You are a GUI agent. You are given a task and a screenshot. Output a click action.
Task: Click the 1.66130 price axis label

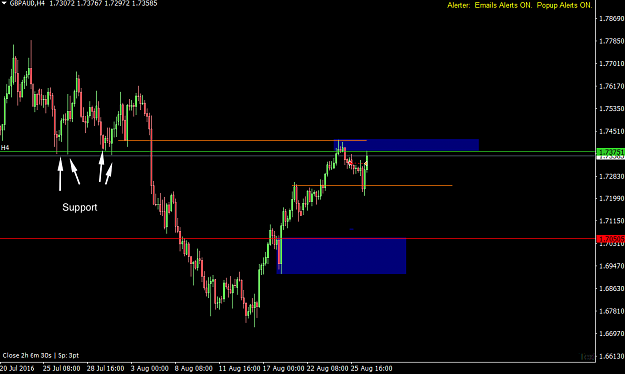(x=611, y=356)
